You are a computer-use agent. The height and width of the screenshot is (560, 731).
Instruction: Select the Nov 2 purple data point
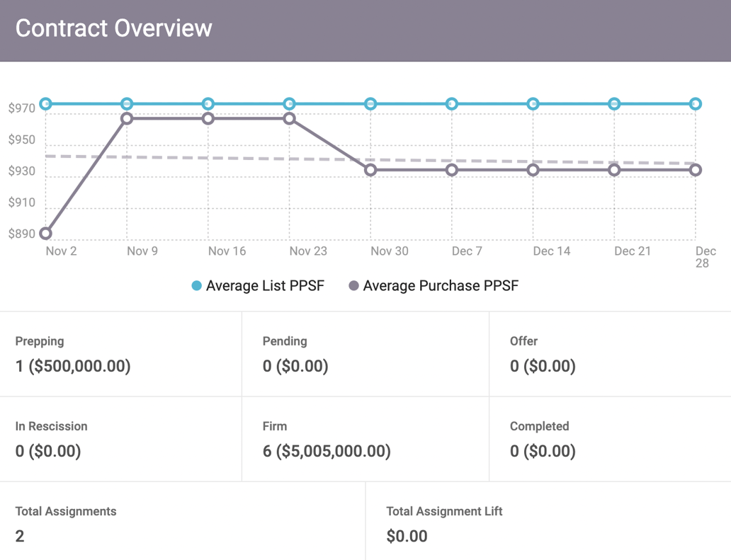point(46,233)
